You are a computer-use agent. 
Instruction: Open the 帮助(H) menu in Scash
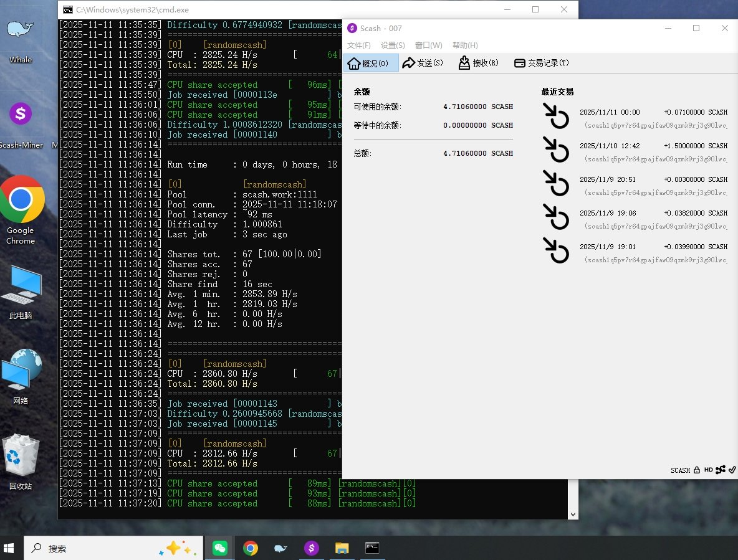tap(465, 45)
